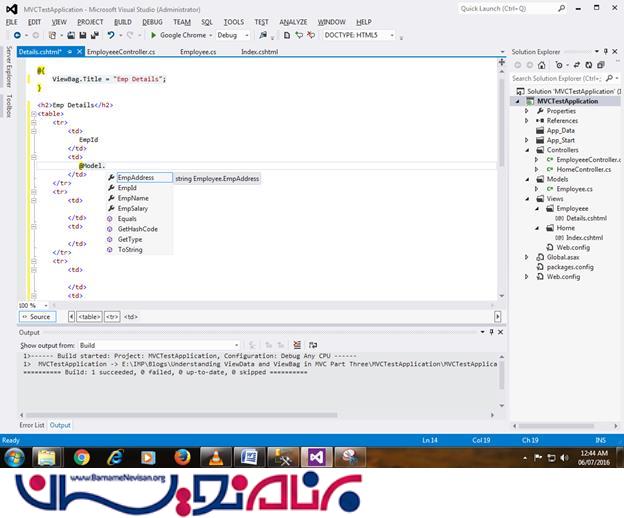Viewport: 624px width, 518px height.
Task: Open Google Chrome from the Windows taskbar
Action: tap(81, 457)
